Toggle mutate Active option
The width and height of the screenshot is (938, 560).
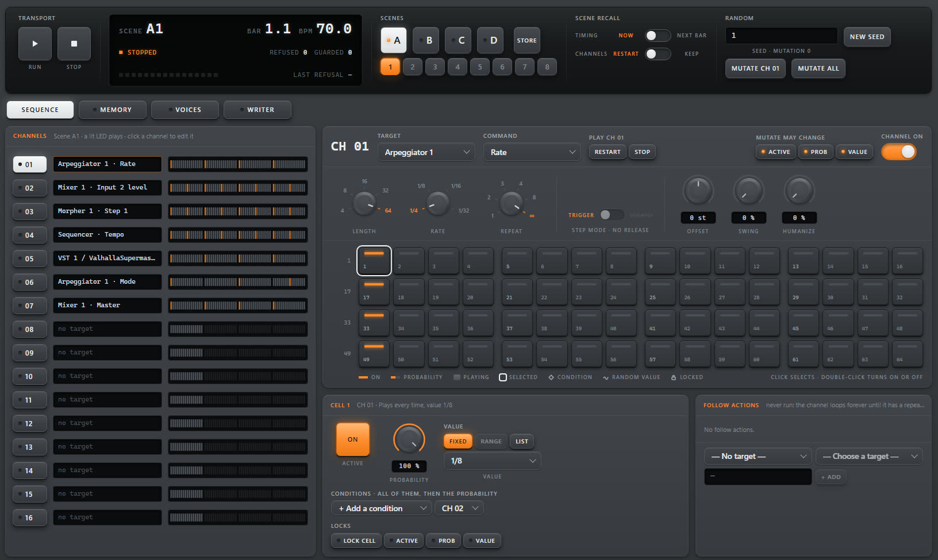(x=776, y=152)
